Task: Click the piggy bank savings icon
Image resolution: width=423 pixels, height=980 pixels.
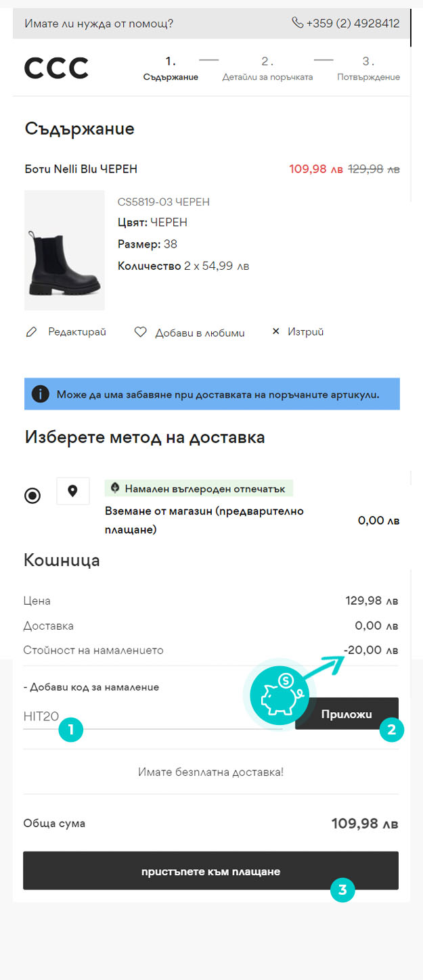Action: (280, 695)
